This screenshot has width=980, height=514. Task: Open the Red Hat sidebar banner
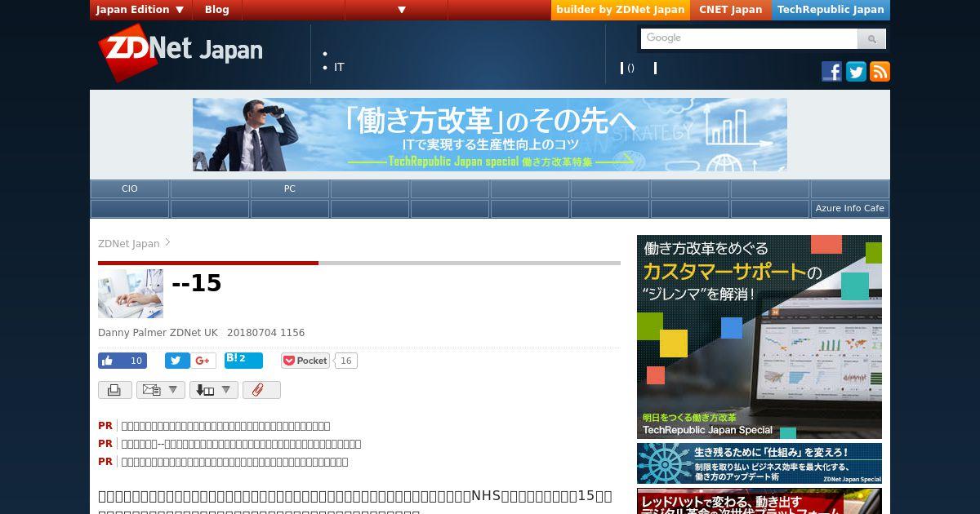pos(759,501)
